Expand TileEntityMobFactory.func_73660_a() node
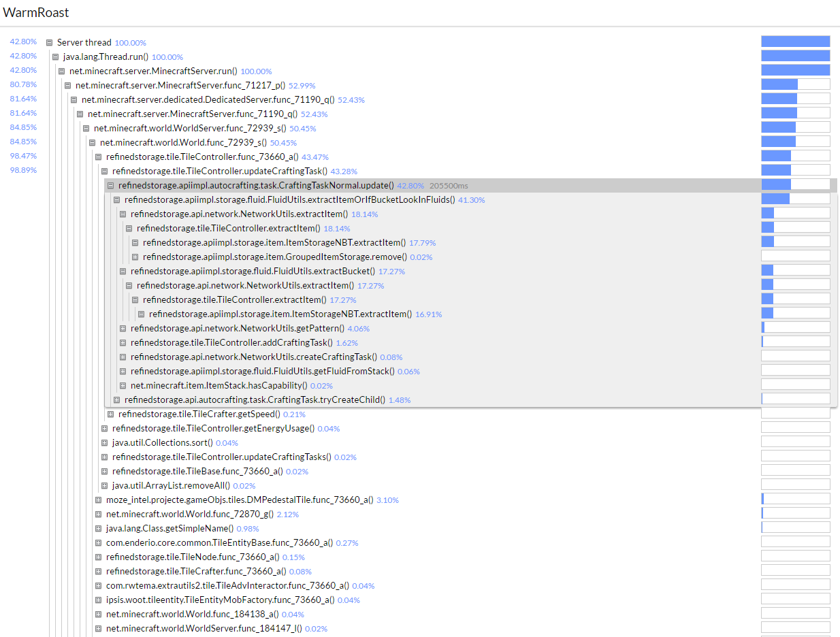 click(x=98, y=600)
